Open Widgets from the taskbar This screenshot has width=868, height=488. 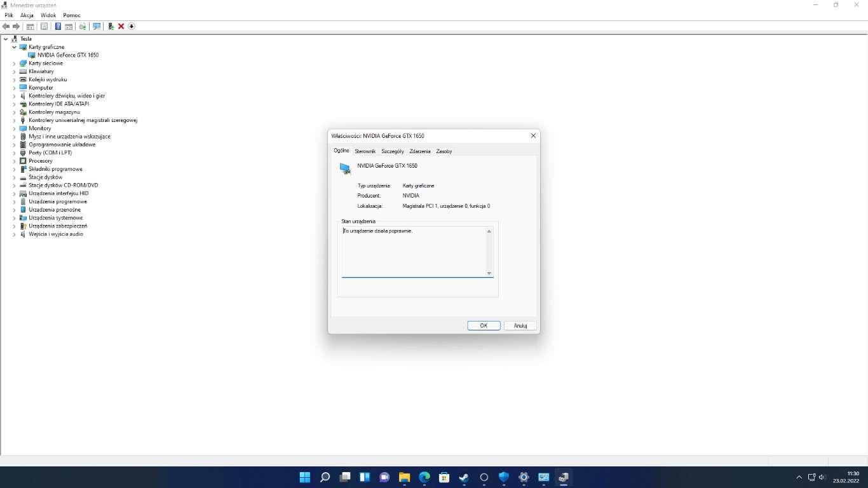(x=365, y=477)
